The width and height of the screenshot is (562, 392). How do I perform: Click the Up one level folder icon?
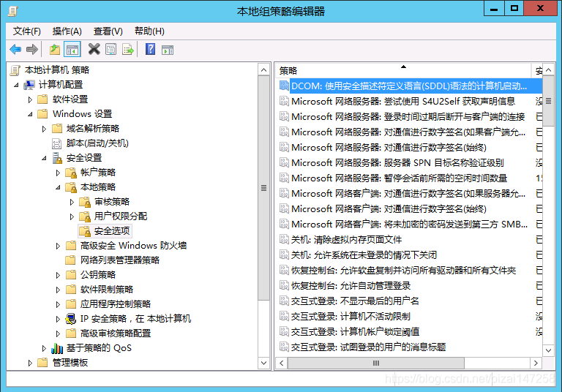[55, 50]
